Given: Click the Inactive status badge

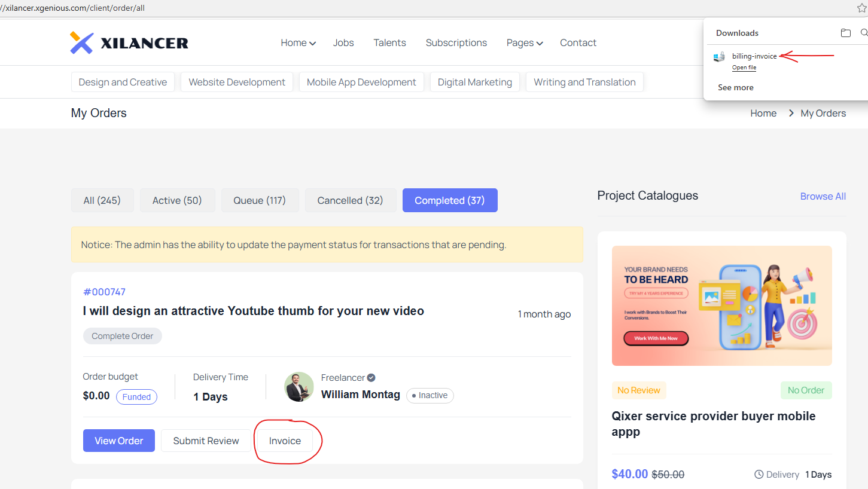Looking at the screenshot, I should (430, 395).
